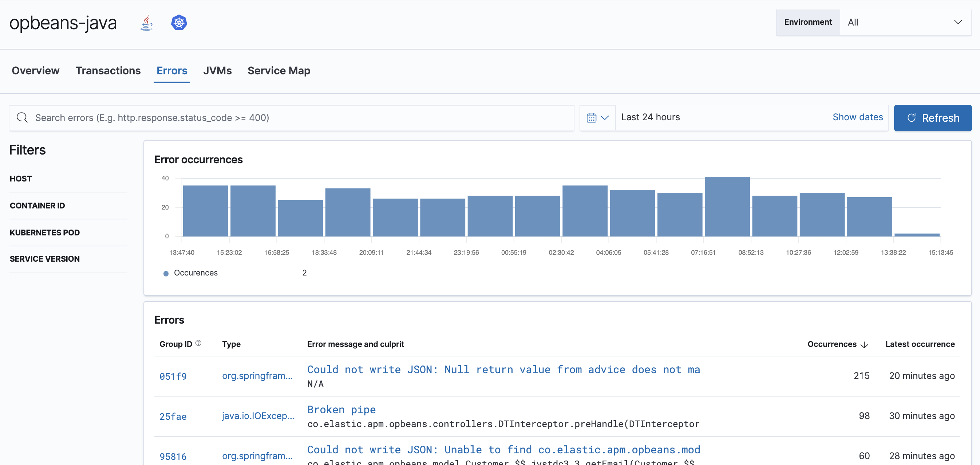Toggle the Occurrences series in the chart legend
The width and height of the screenshot is (980, 465).
(190, 273)
